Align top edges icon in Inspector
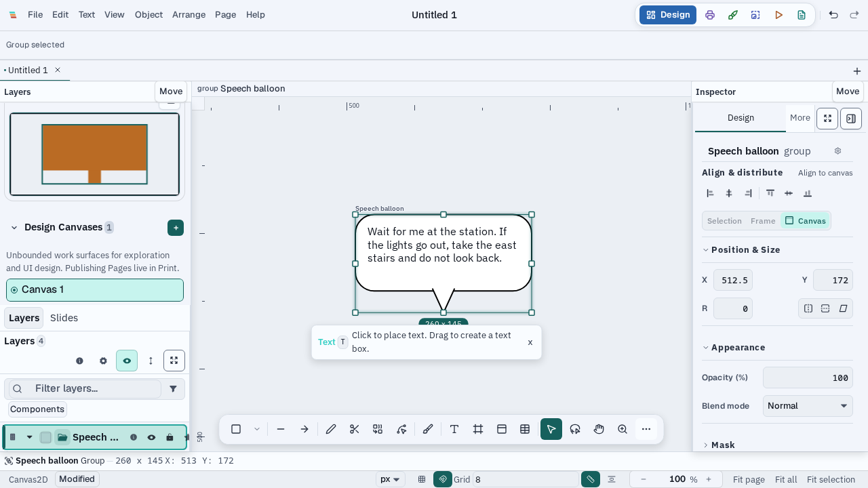The width and height of the screenshot is (868, 488). point(770,193)
